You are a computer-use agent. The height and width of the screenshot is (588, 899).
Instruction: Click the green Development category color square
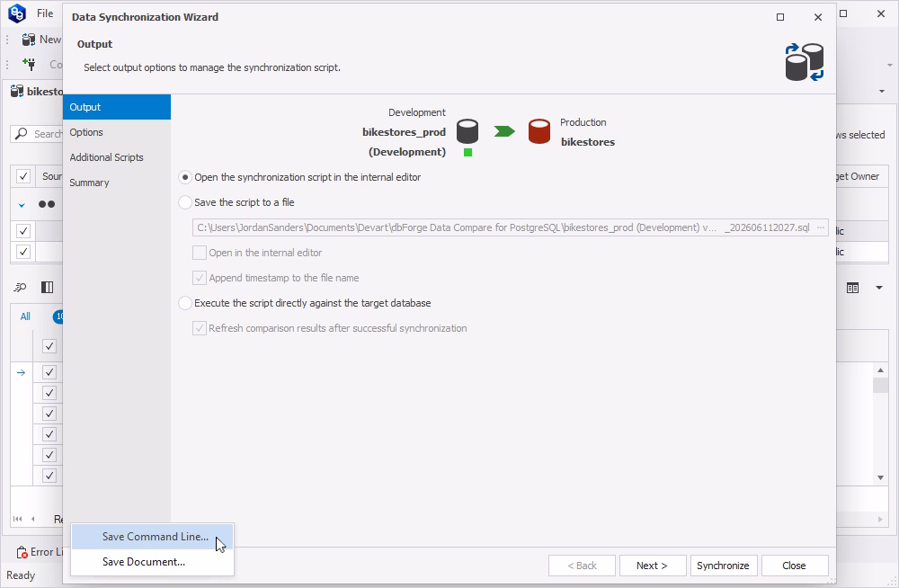coord(467,153)
